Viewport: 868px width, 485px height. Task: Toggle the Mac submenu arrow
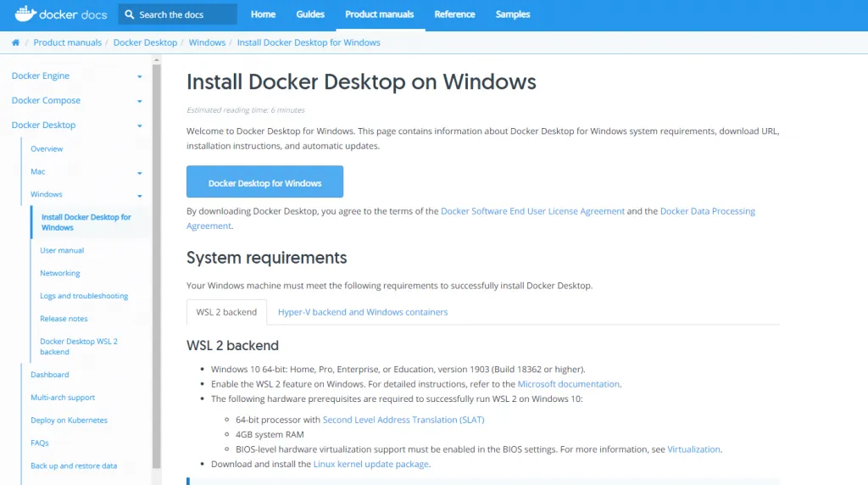(x=139, y=172)
